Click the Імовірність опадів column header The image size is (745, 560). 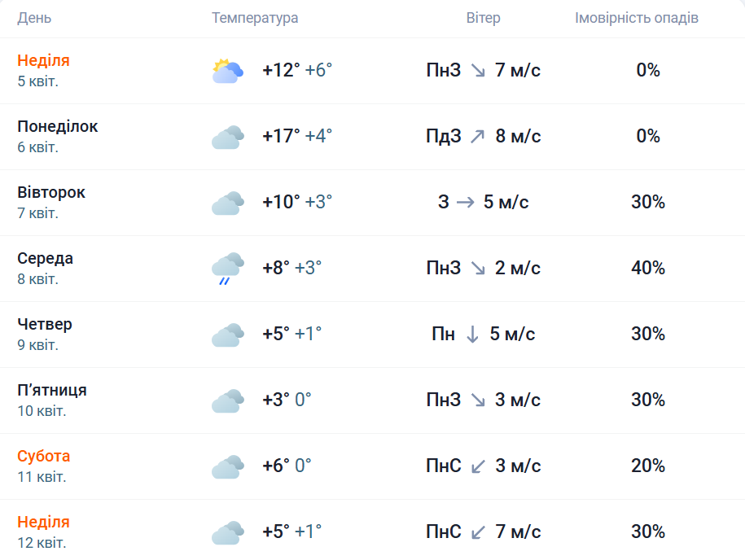(637, 18)
